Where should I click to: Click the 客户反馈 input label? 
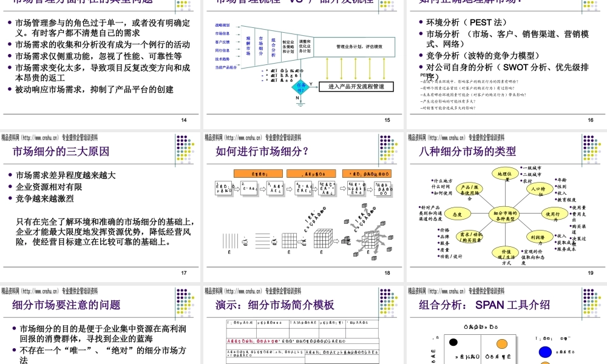pyautogui.click(x=222, y=42)
